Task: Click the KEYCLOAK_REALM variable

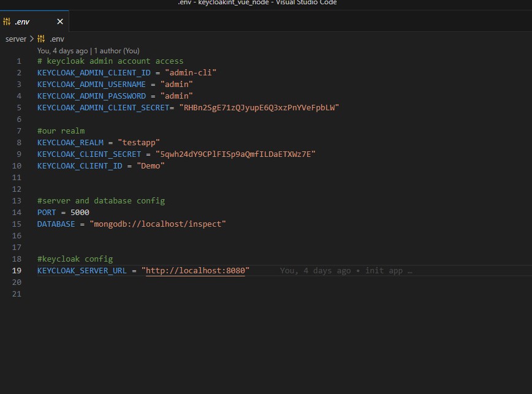Action: (70, 142)
